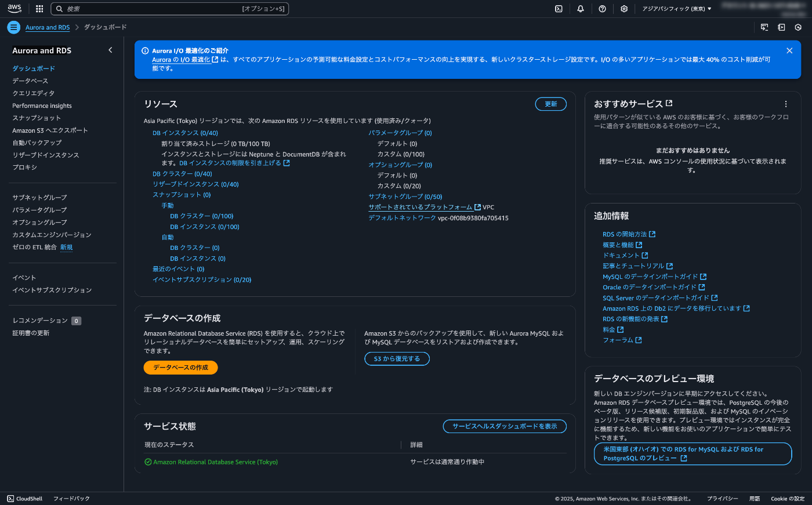Open イベントサブスクリプション in sidebar
Viewport: 812px width, 505px height.
pos(52,290)
